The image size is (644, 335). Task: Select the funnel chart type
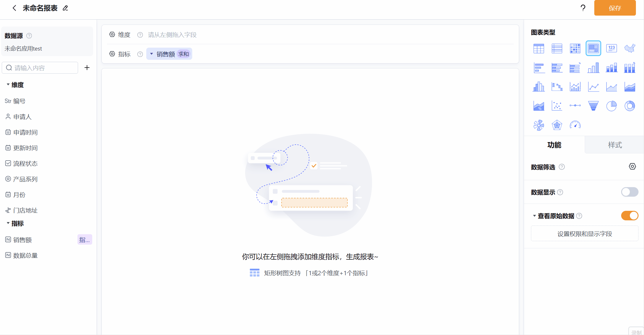593,106
